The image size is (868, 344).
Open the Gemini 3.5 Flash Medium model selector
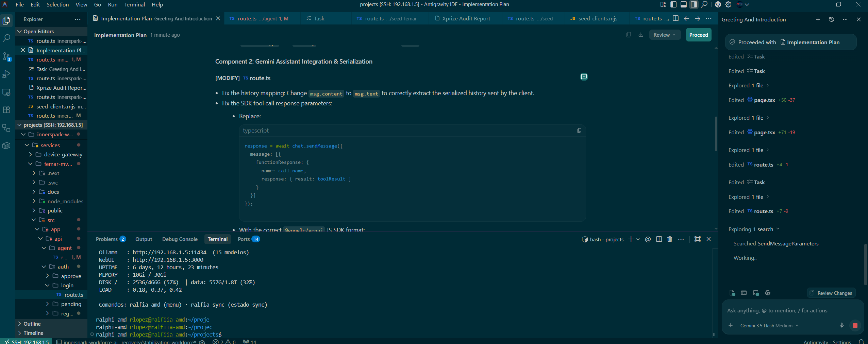(769, 326)
